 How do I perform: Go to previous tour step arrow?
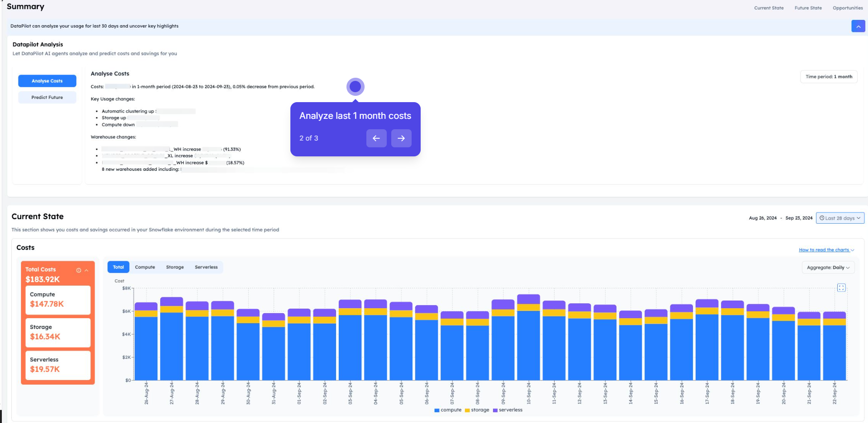pyautogui.click(x=376, y=138)
